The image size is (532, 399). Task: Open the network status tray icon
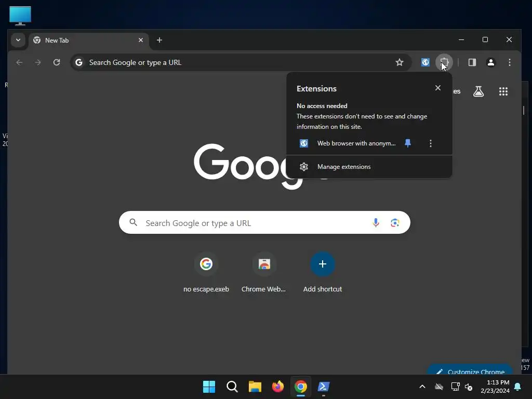[455, 387]
